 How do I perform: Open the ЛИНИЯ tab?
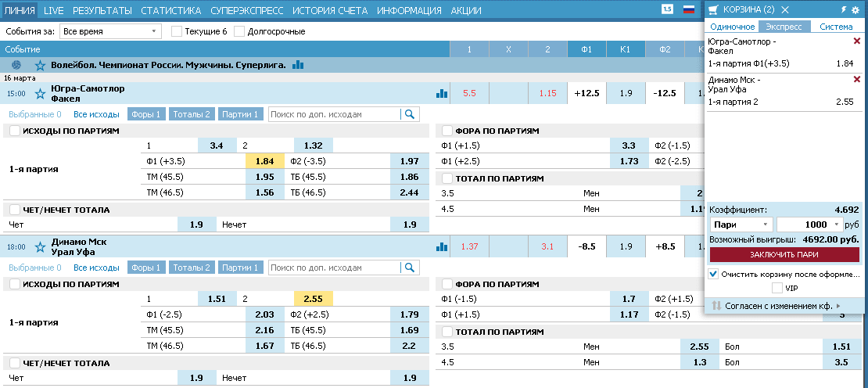click(x=20, y=10)
